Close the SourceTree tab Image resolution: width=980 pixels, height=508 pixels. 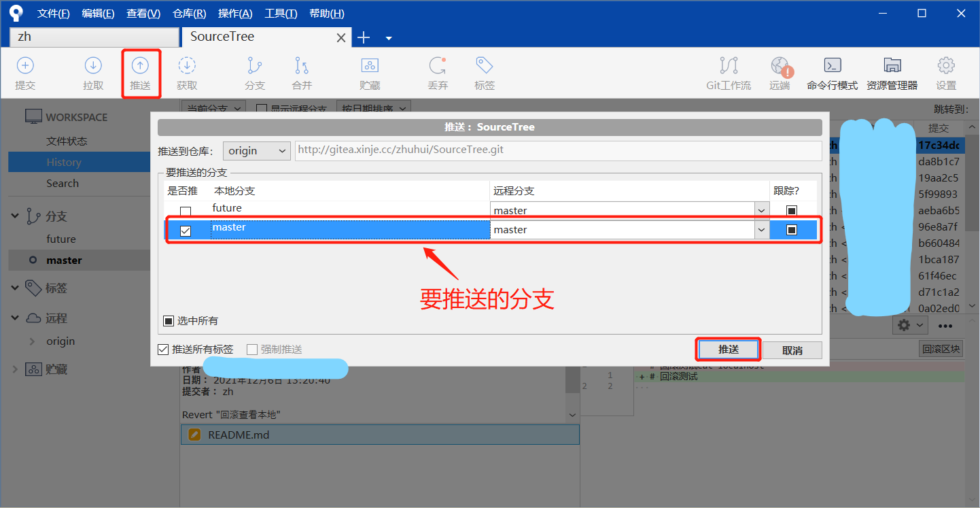pyautogui.click(x=342, y=37)
